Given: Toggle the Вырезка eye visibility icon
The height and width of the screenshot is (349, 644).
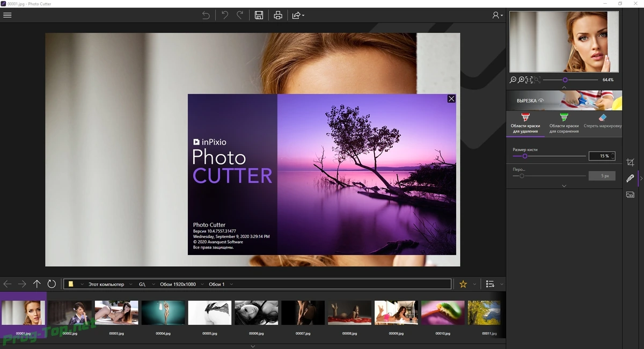Looking at the screenshot, I should click(x=541, y=100).
